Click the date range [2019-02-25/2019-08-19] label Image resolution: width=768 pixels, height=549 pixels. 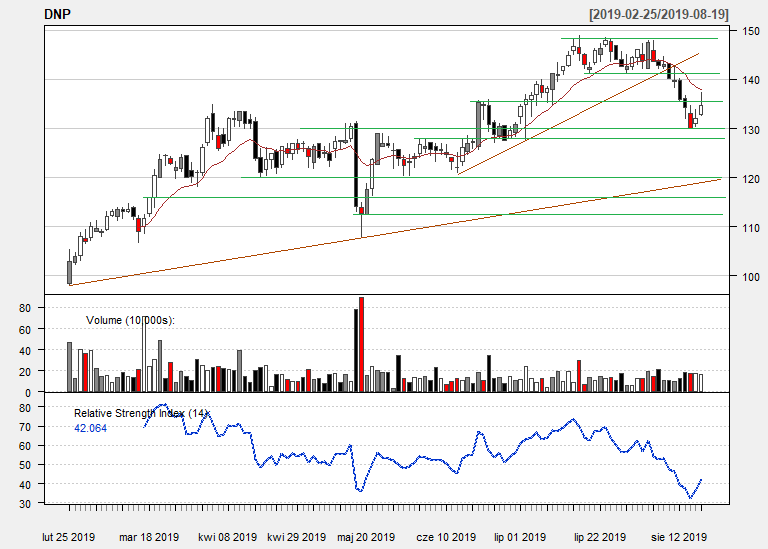(659, 14)
